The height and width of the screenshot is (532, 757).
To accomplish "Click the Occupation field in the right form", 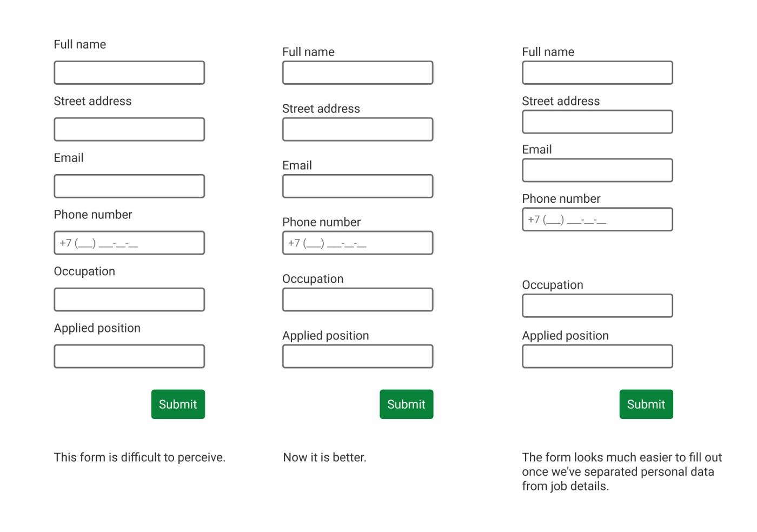I will [597, 305].
